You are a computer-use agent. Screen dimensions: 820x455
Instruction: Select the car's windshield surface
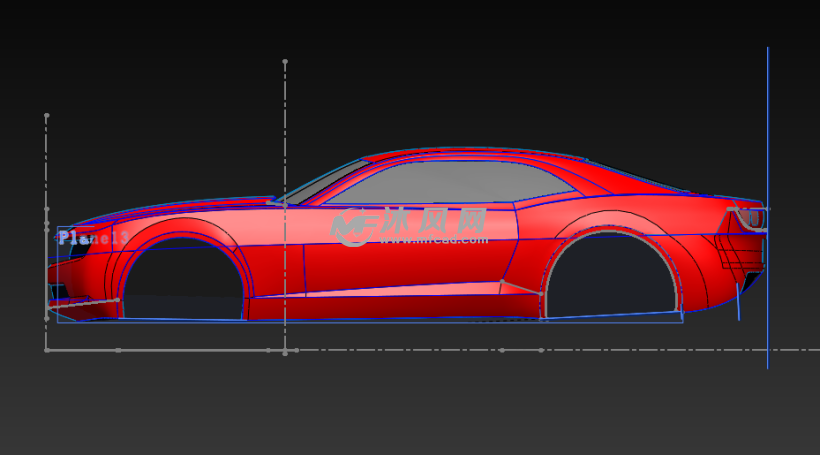[x=322, y=183]
